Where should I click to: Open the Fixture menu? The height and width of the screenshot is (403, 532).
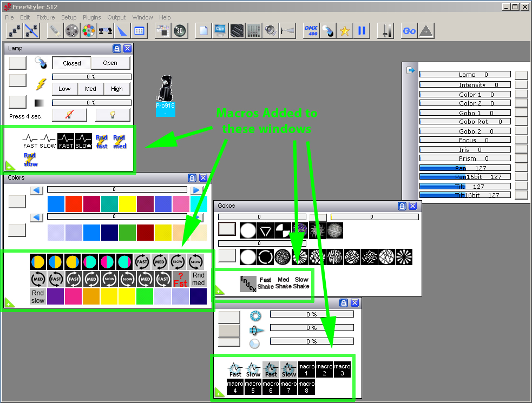pos(45,17)
